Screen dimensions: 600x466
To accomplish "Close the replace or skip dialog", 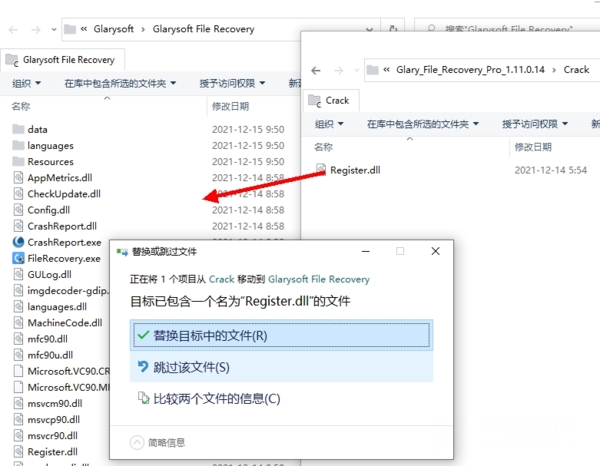I will (x=435, y=251).
